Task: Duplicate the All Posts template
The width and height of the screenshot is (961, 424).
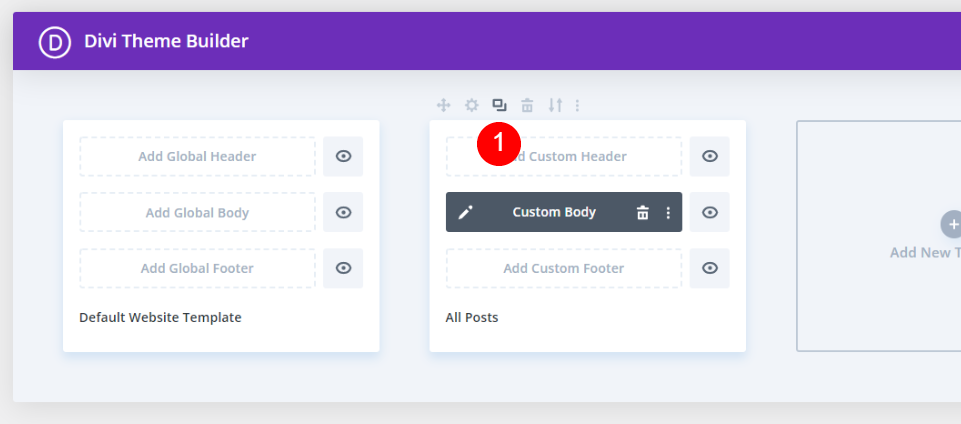Action: click(x=500, y=105)
